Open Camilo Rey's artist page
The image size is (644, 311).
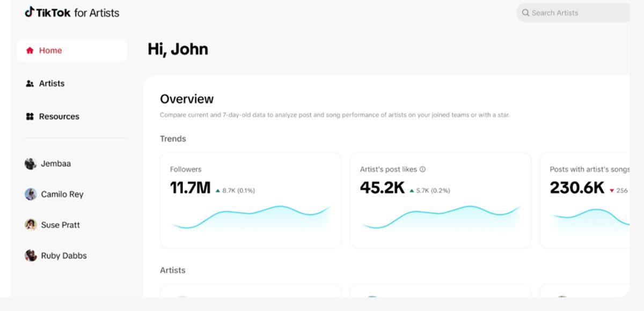coord(62,194)
